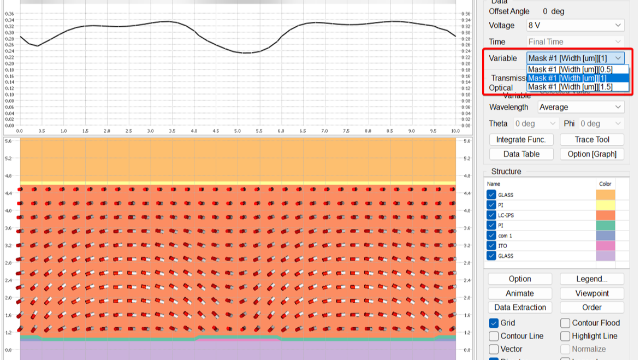Toggle visibility of bottom GLASS layer
Screen dimensions: 640x360
point(491,256)
